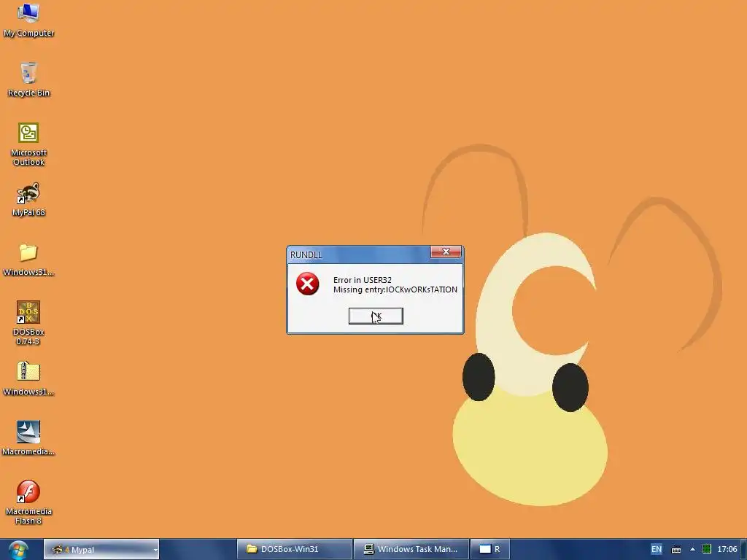The image size is (747, 560).
Task: Launch Microsoft Outlook desktop shortcut
Action: [28, 144]
